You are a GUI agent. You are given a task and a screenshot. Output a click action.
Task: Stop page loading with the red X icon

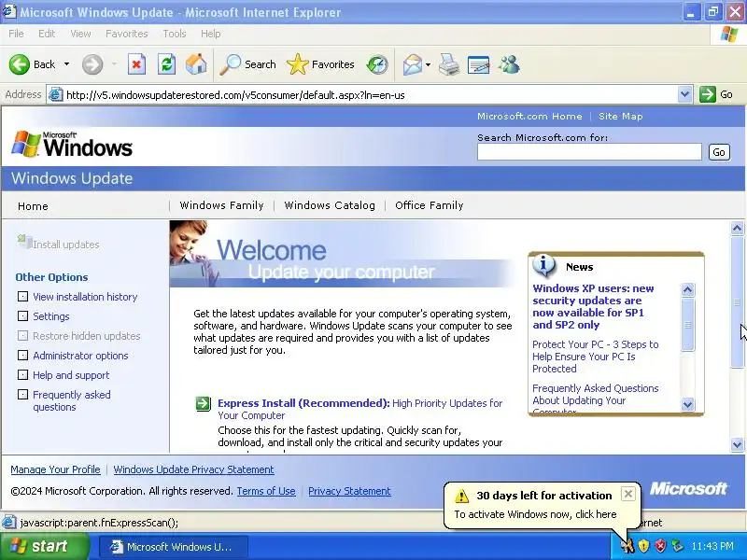136,64
